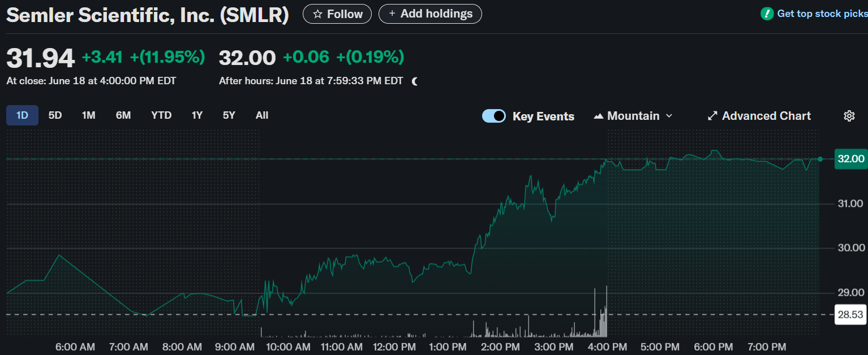Click the +(11.95%) change value
This screenshot has width=868, height=355.
point(167,57)
